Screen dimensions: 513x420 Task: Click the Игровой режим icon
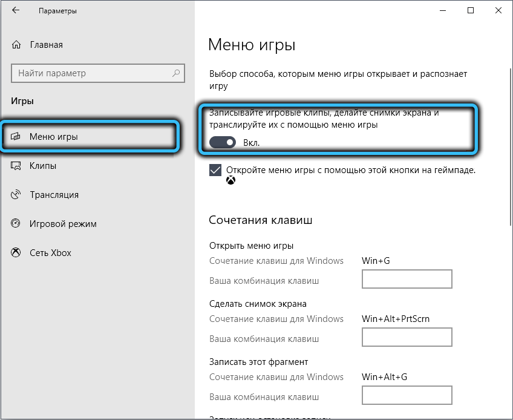16,224
